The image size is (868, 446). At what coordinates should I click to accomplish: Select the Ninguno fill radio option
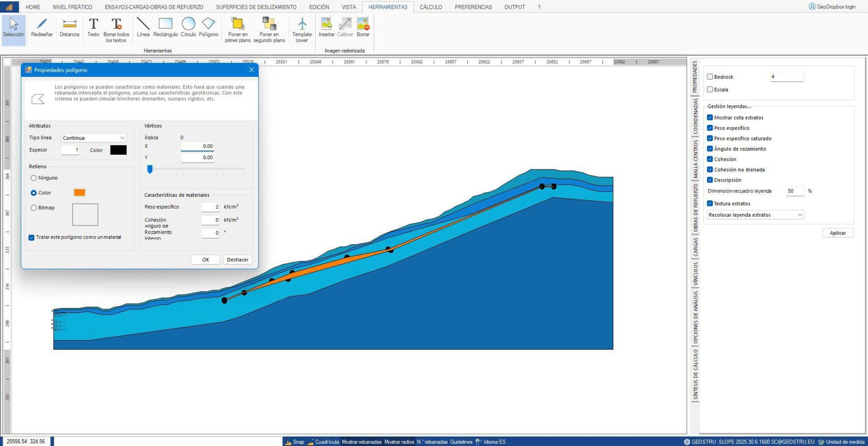tap(34, 178)
